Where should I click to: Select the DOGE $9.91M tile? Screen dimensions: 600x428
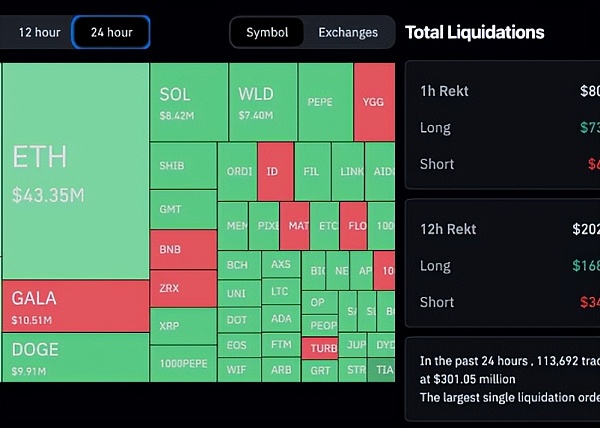tap(75, 357)
